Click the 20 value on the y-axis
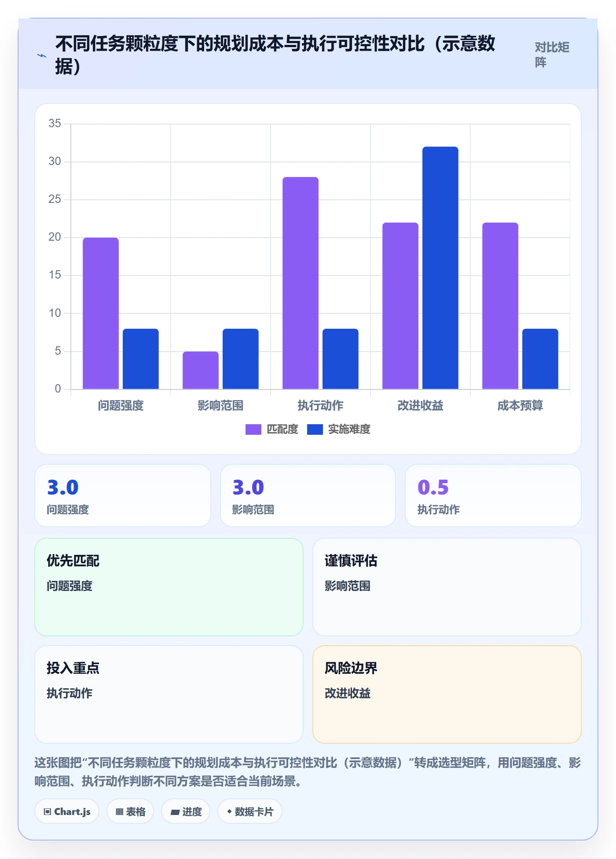The height and width of the screenshot is (859, 616). coord(55,237)
